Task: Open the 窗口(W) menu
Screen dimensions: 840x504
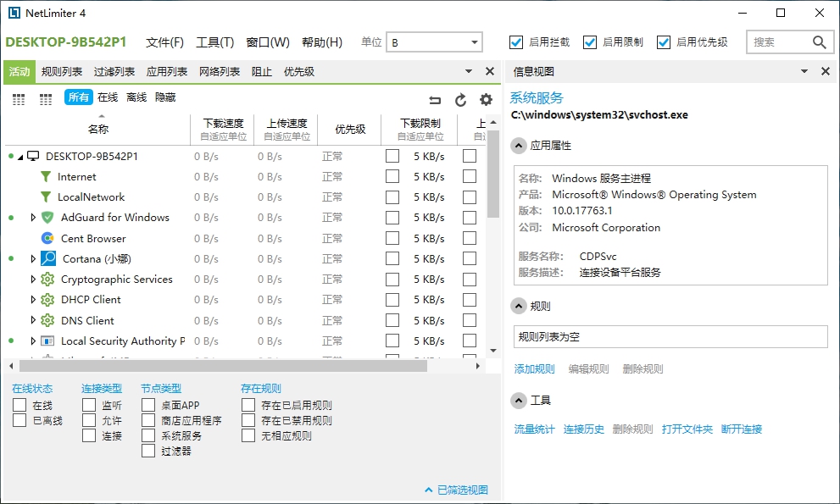Action: point(268,42)
